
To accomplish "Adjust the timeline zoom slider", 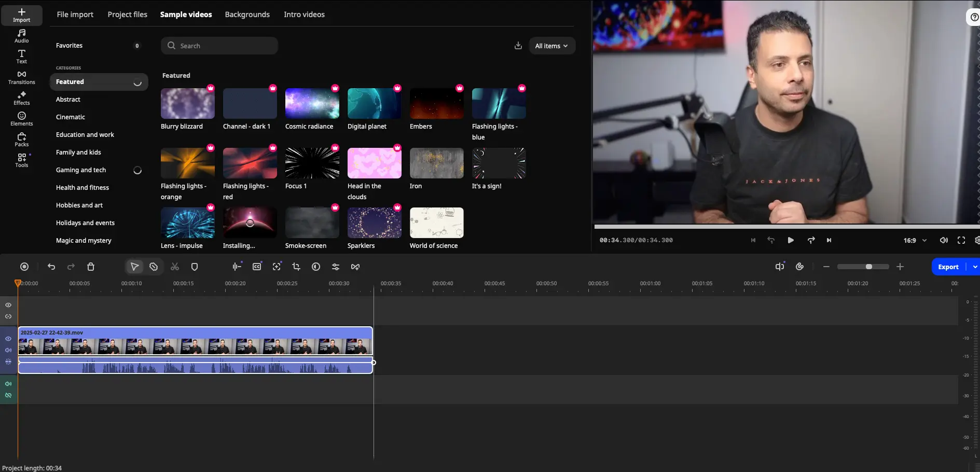I will (869, 267).
